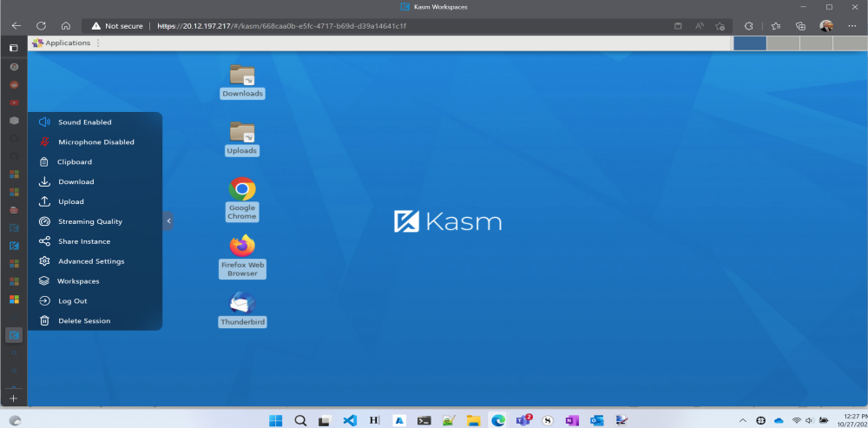The height and width of the screenshot is (428, 868).
Task: Launch Thunderbird from the desktop
Action: point(242,310)
